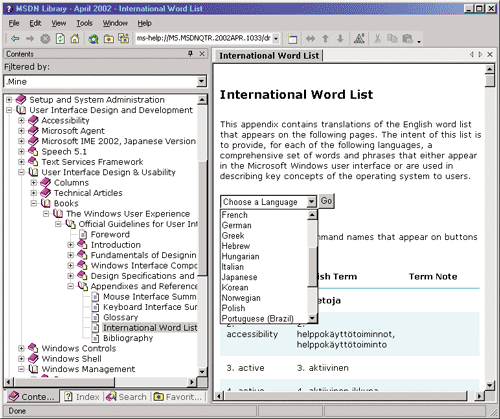Click the Back arrow toolbar icon
This screenshot has width=500, height=419.
(15, 39)
